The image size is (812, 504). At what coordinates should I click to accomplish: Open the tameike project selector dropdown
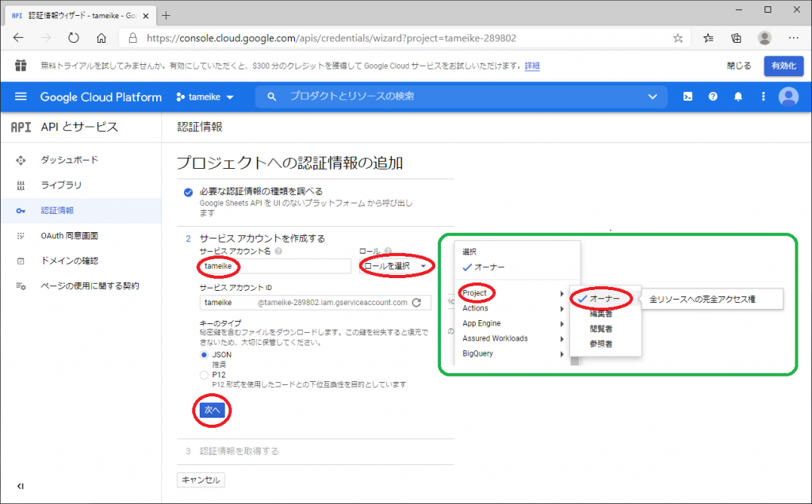[x=205, y=97]
